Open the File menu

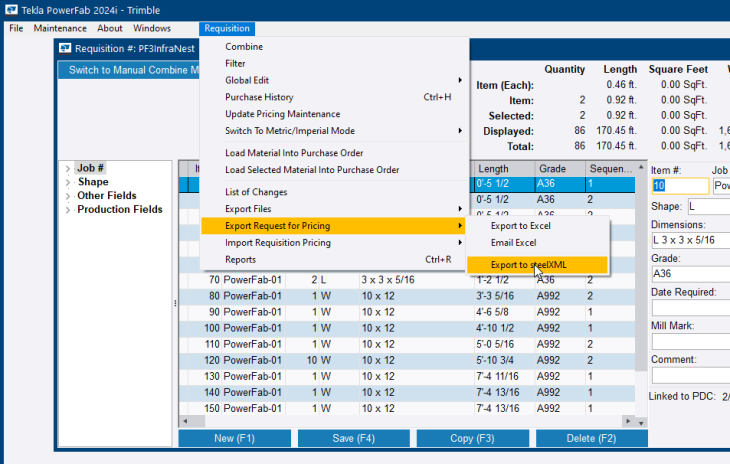[x=16, y=28]
